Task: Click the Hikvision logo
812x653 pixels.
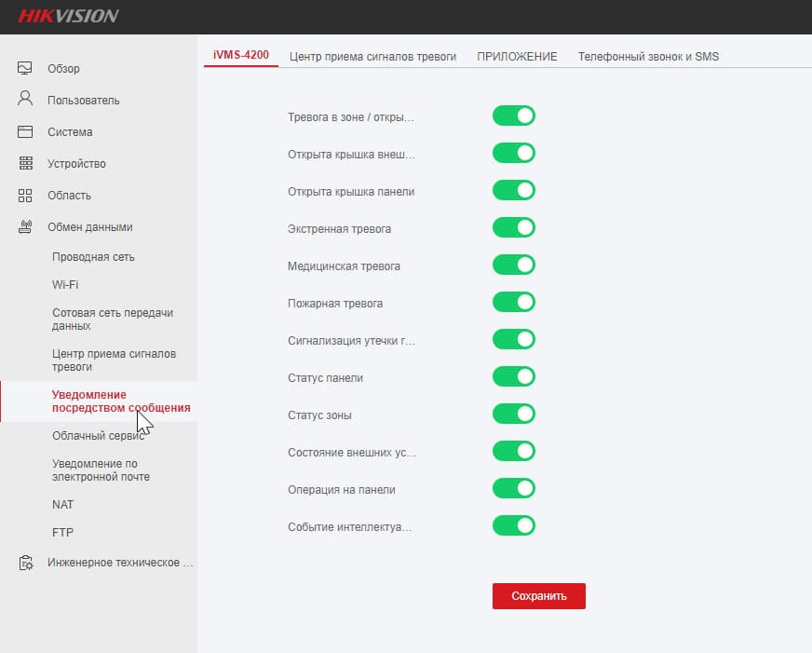Action: [68, 16]
